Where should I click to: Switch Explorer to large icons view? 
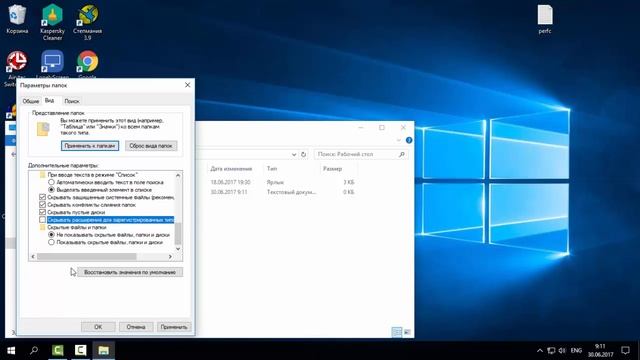[x=407, y=332]
